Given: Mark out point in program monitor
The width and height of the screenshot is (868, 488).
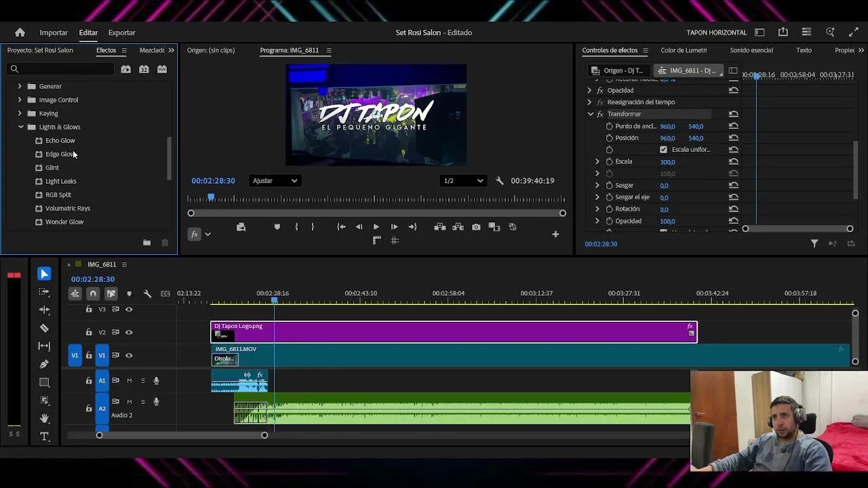Looking at the screenshot, I should pyautogui.click(x=313, y=227).
